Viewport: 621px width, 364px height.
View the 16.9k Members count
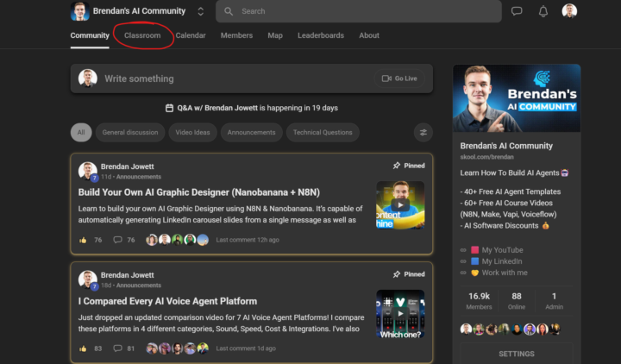tap(479, 301)
